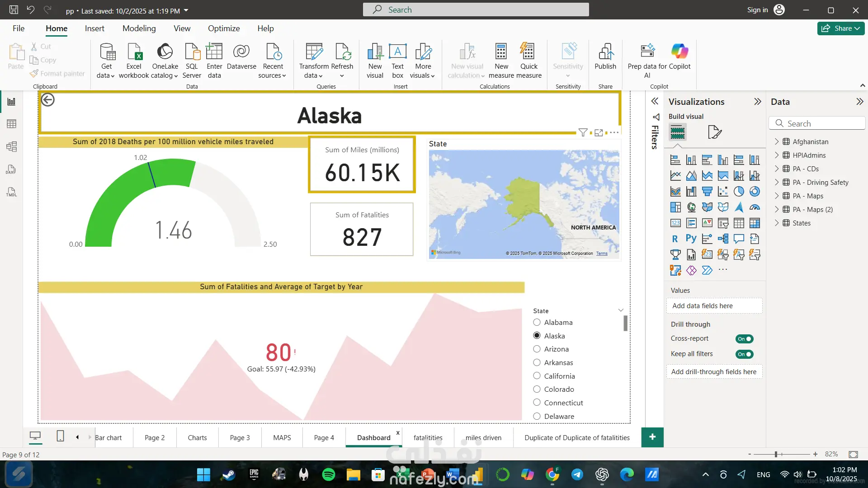Screen dimensions: 868x488
Task: Toggle the Cross-report switch off
Action: 744,339
